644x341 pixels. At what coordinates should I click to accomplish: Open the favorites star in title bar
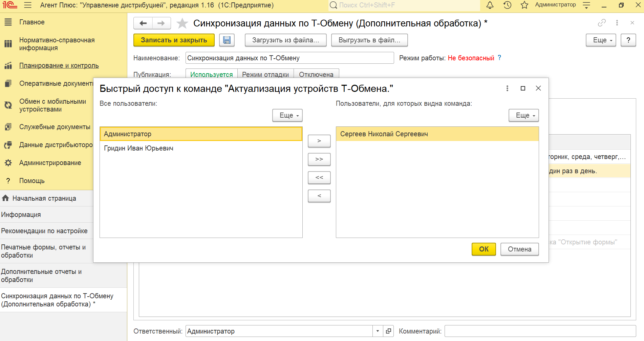[524, 5]
